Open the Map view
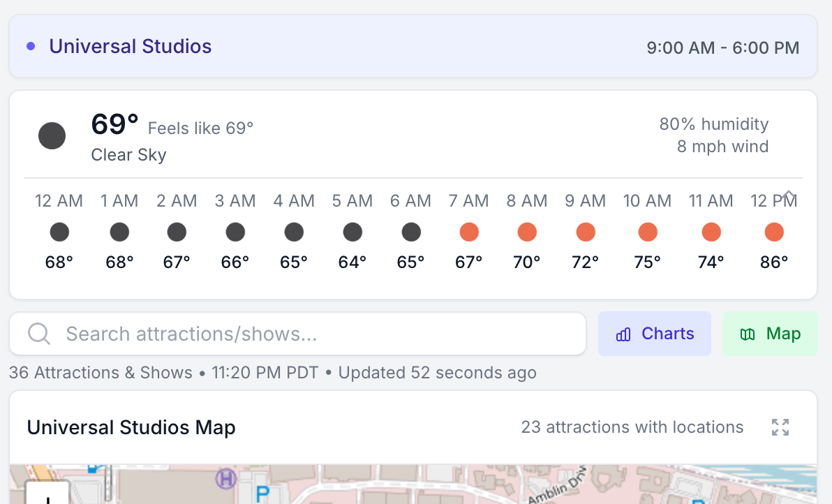 pos(770,334)
